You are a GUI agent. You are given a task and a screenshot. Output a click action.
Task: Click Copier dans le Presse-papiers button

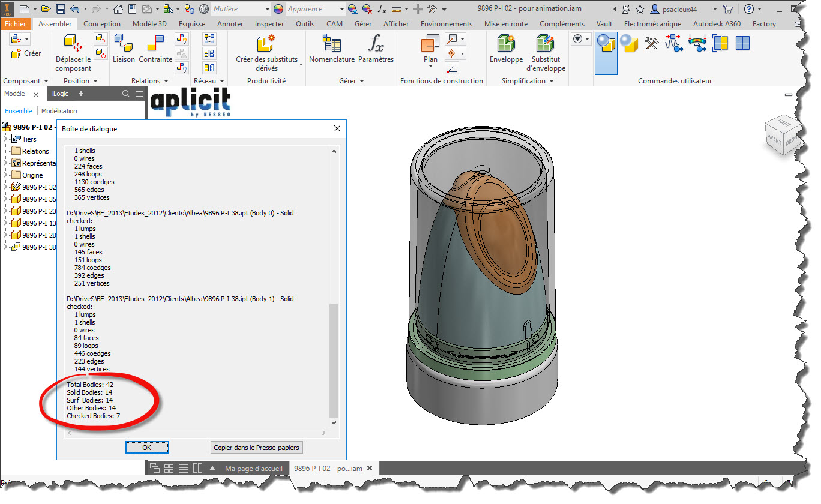click(x=257, y=448)
